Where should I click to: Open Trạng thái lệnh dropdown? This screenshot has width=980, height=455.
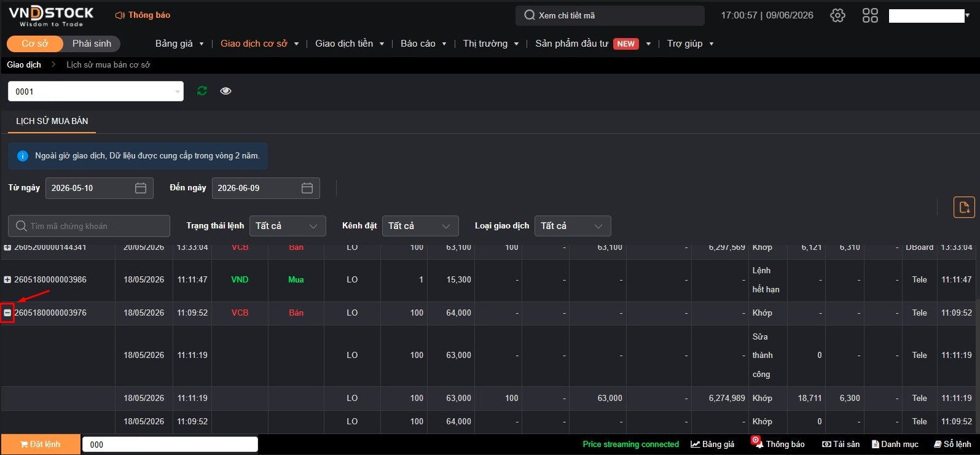click(x=288, y=226)
